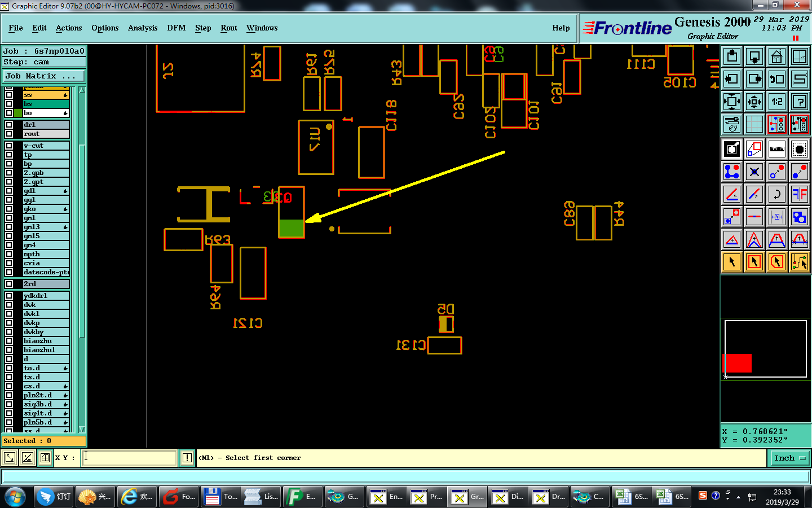Click the previous view icon
Viewport: 812px width, 508px height.
pyautogui.click(x=777, y=79)
